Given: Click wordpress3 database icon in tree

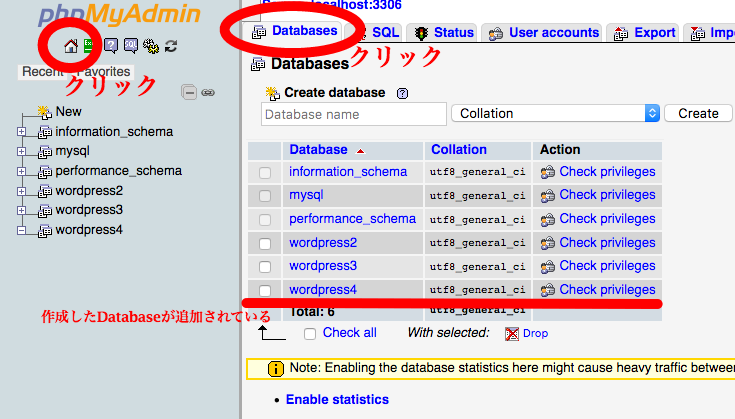Looking at the screenshot, I should (x=45, y=211).
